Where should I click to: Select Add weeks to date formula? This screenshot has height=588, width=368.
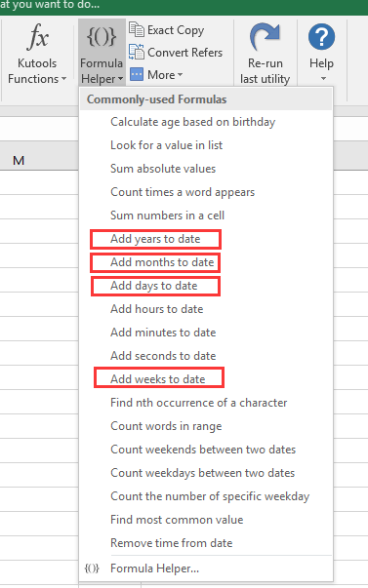158,379
